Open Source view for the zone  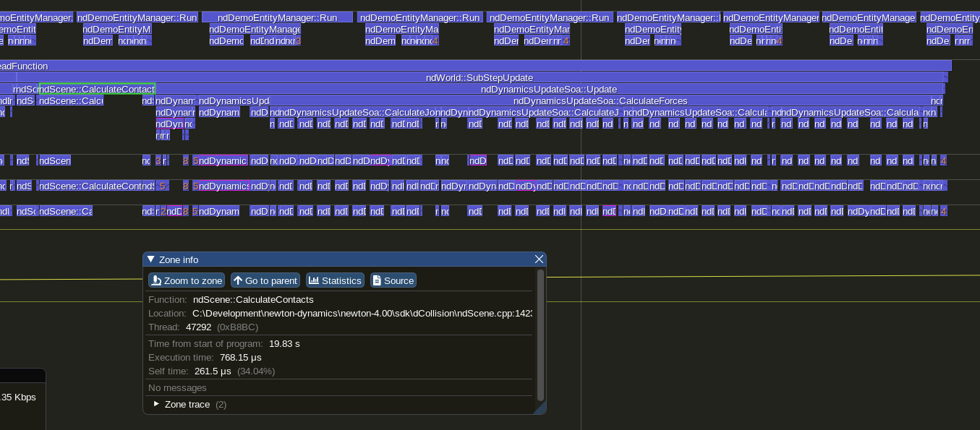[x=393, y=280]
